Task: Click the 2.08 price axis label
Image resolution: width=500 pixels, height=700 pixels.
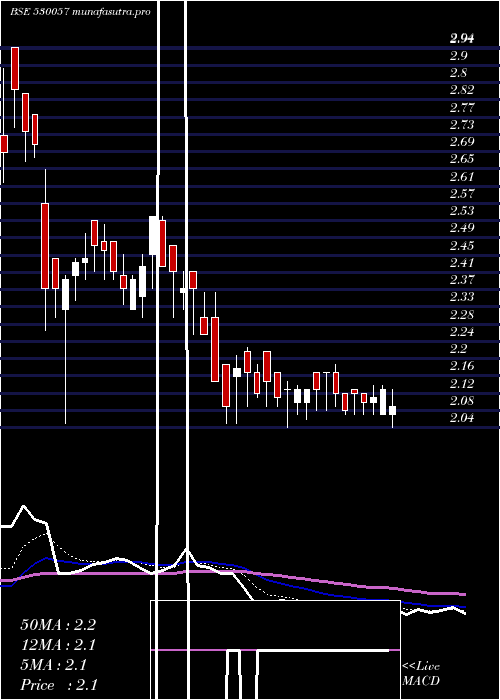Action: 462,401
